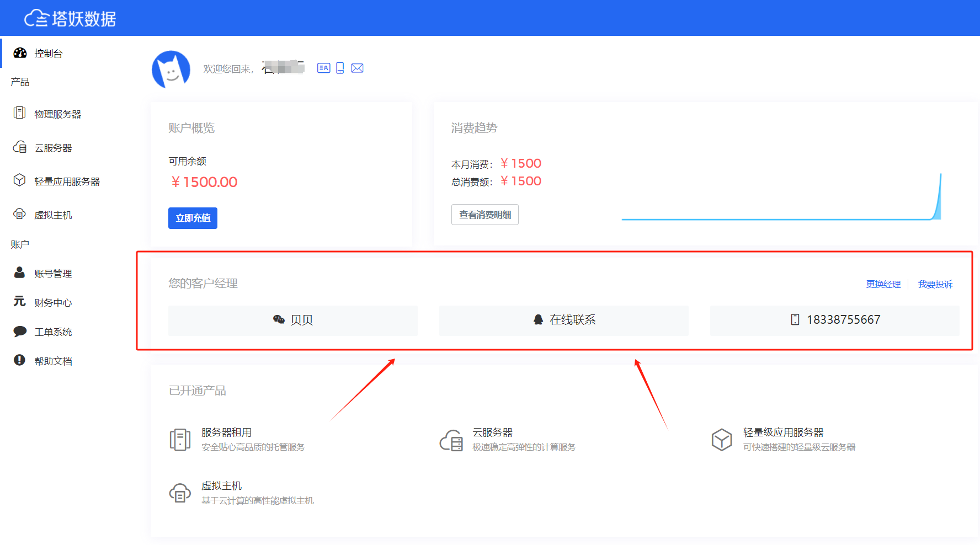
Task: Click 查看消费明细 button
Action: 484,215
